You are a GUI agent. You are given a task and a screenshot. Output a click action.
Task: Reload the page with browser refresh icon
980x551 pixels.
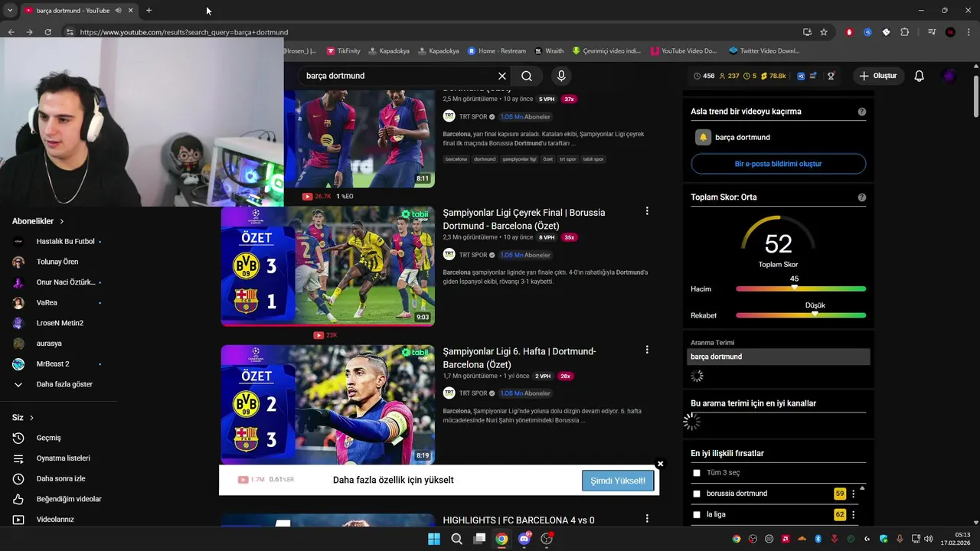click(47, 32)
